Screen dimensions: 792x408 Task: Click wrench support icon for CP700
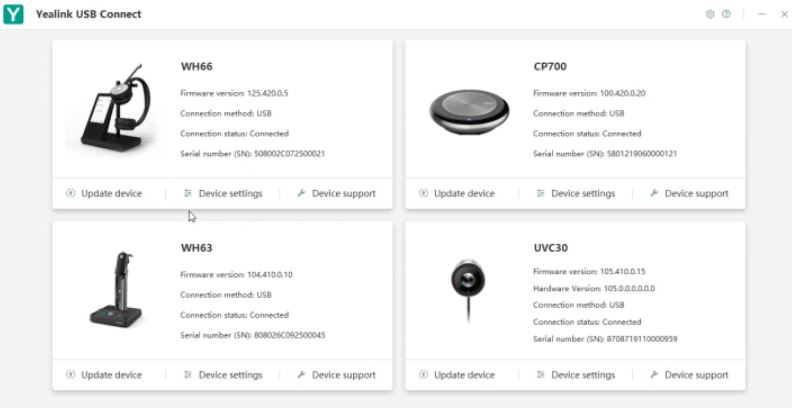tap(654, 193)
